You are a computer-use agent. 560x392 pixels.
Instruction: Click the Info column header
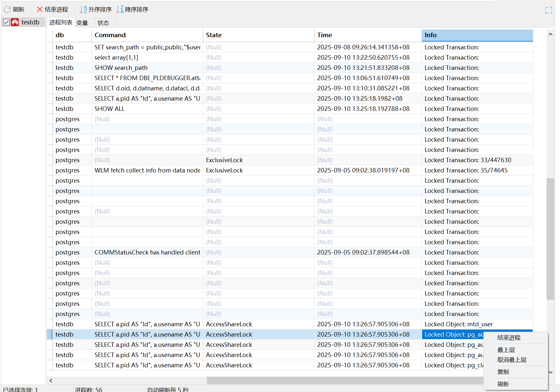477,35
